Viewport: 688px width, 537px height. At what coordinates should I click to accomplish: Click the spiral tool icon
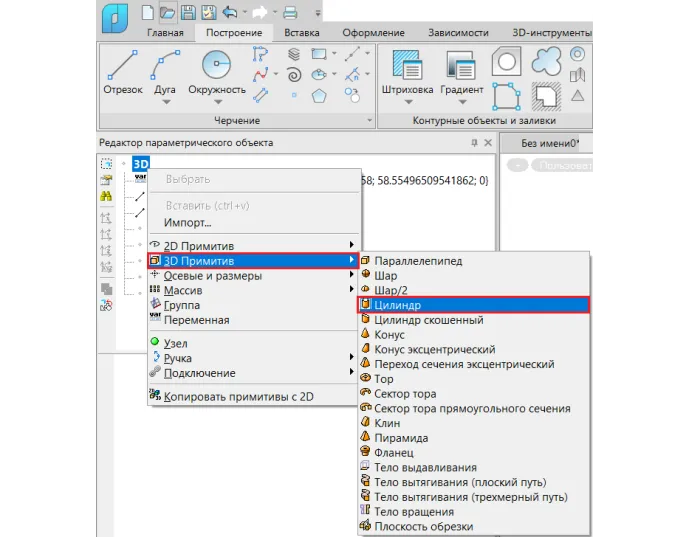[294, 75]
